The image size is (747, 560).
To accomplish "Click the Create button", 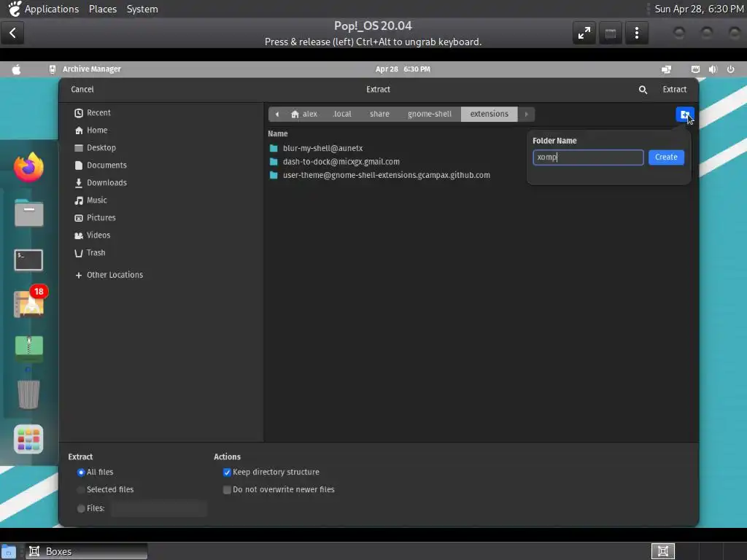I will click(666, 157).
